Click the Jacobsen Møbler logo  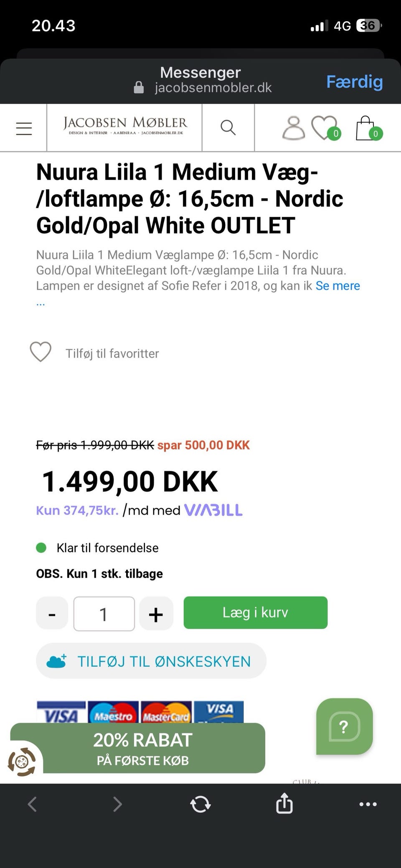125,126
